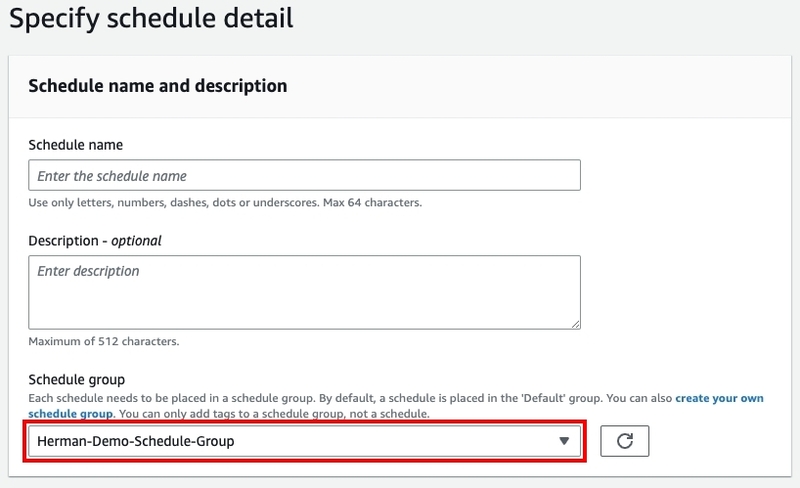The width and height of the screenshot is (800, 488).
Task: Expand the Schedule group dropdown arrow
Action: coord(564,441)
